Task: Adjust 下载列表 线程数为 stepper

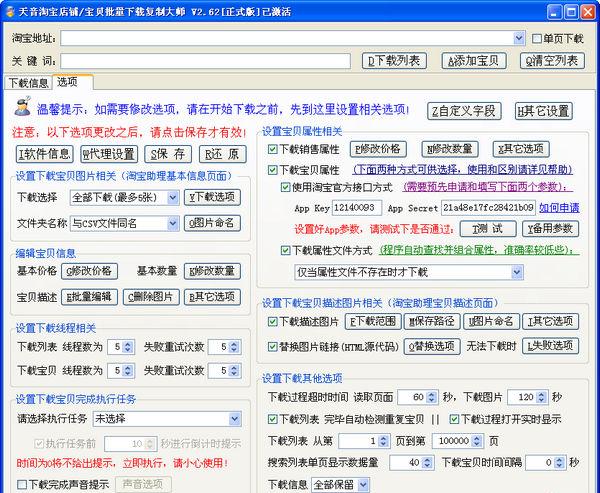Action: click(x=128, y=347)
